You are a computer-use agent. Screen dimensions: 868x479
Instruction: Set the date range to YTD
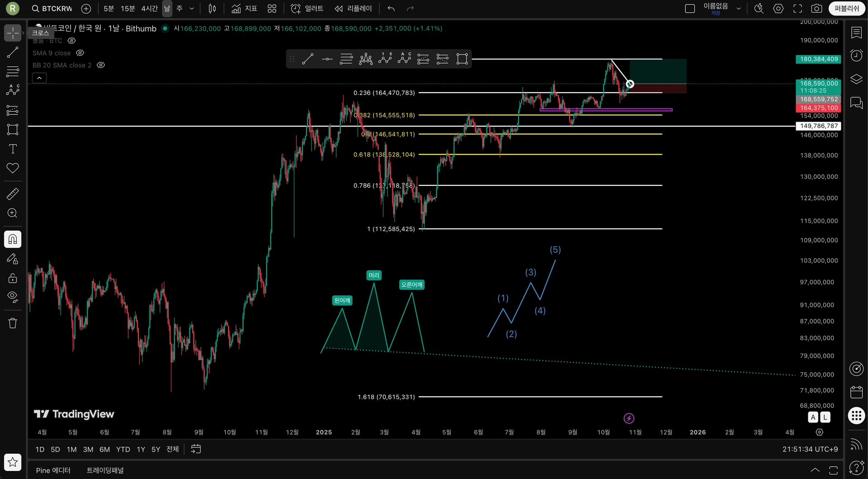click(x=123, y=449)
